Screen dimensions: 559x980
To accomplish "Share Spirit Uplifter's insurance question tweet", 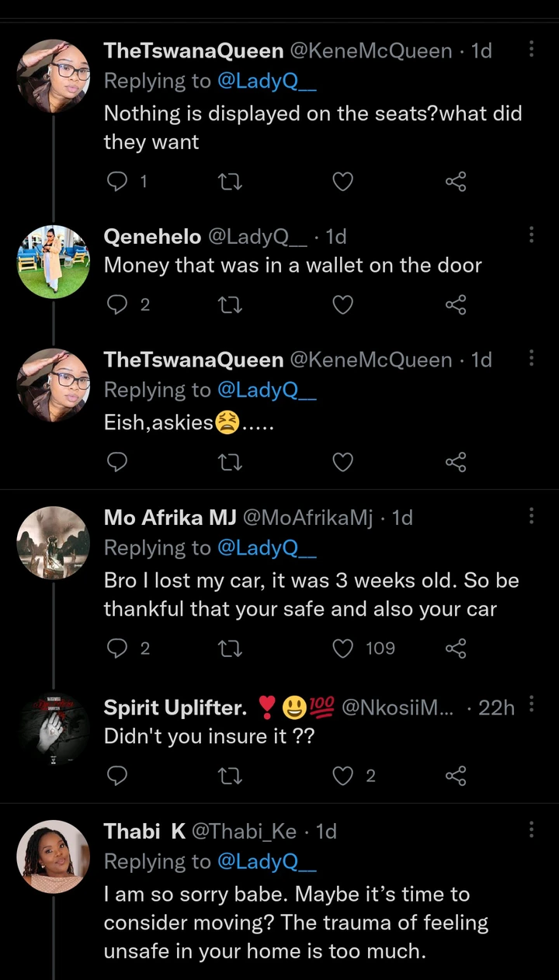I will tap(456, 775).
